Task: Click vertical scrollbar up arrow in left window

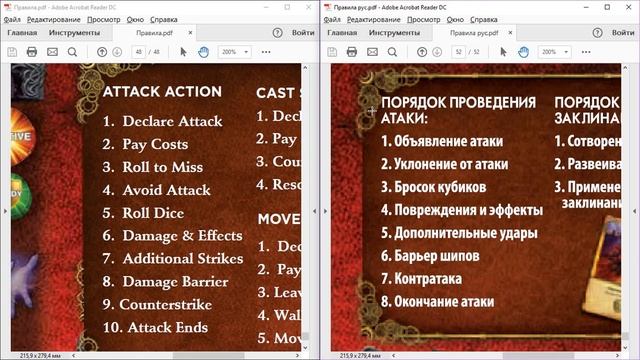Action: (305, 68)
